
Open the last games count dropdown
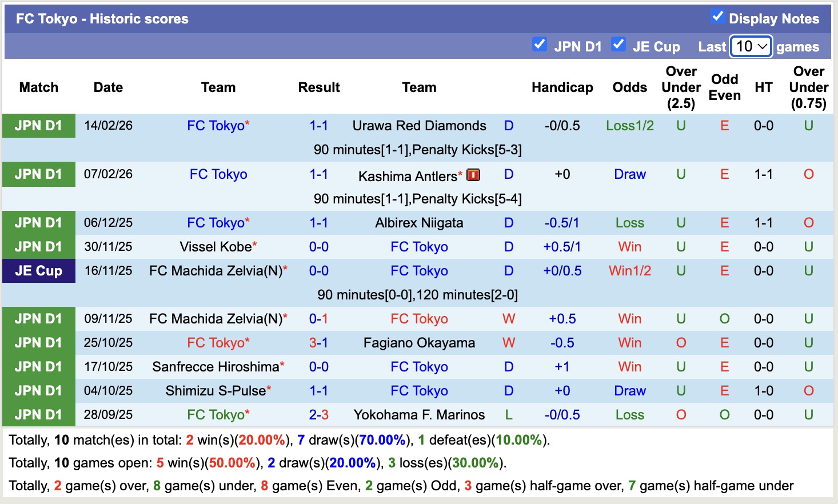pyautogui.click(x=751, y=46)
